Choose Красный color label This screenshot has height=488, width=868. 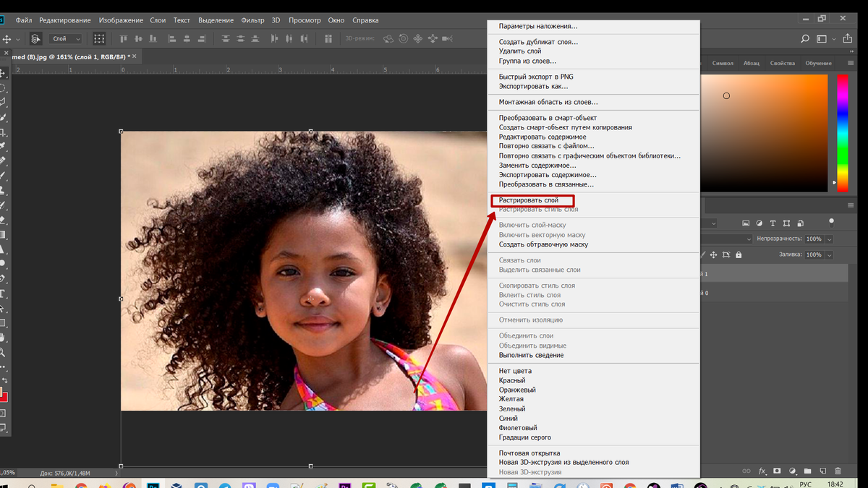(x=512, y=380)
